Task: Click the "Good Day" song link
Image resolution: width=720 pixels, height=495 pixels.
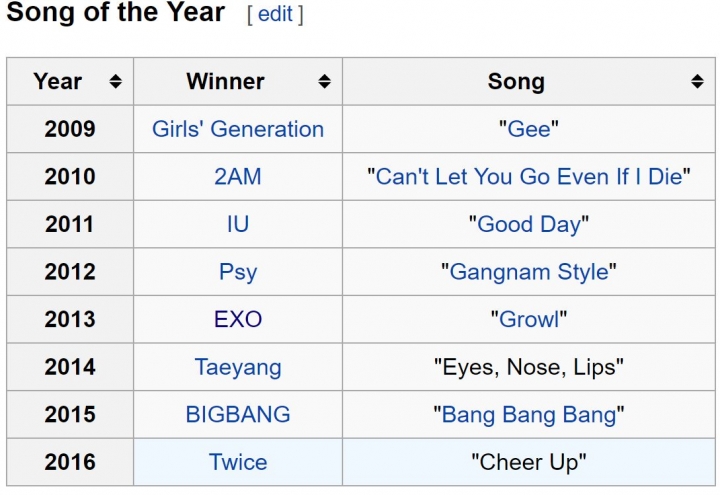Action: click(528, 224)
